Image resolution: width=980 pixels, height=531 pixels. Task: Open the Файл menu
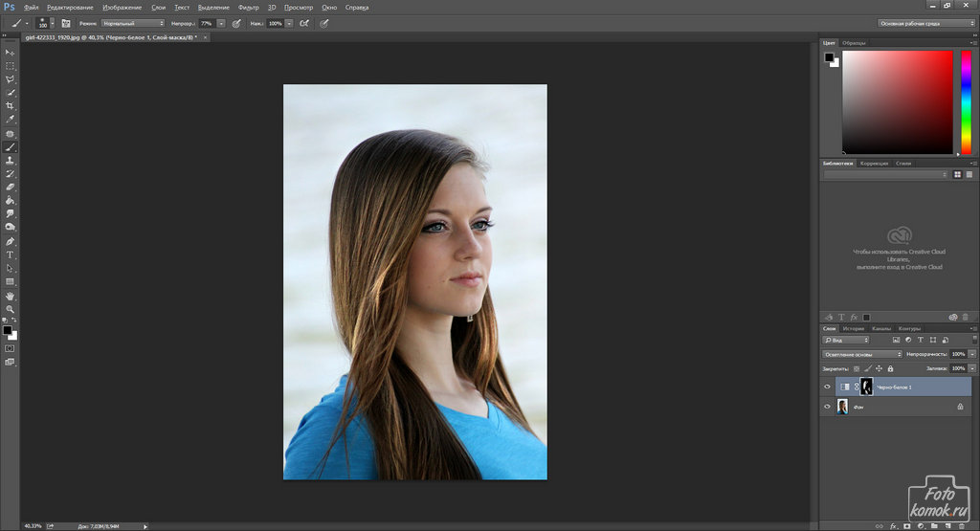[x=31, y=8]
